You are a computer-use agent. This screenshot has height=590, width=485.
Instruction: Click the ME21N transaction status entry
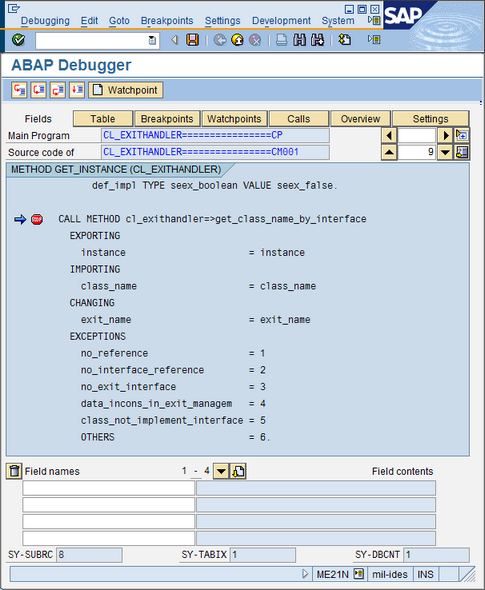click(333, 574)
